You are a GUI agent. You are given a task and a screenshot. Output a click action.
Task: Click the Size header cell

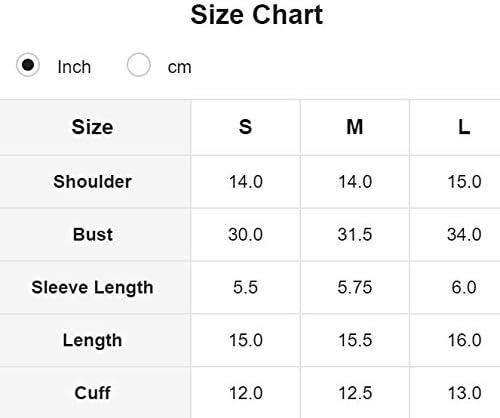pyautogui.click(x=92, y=127)
